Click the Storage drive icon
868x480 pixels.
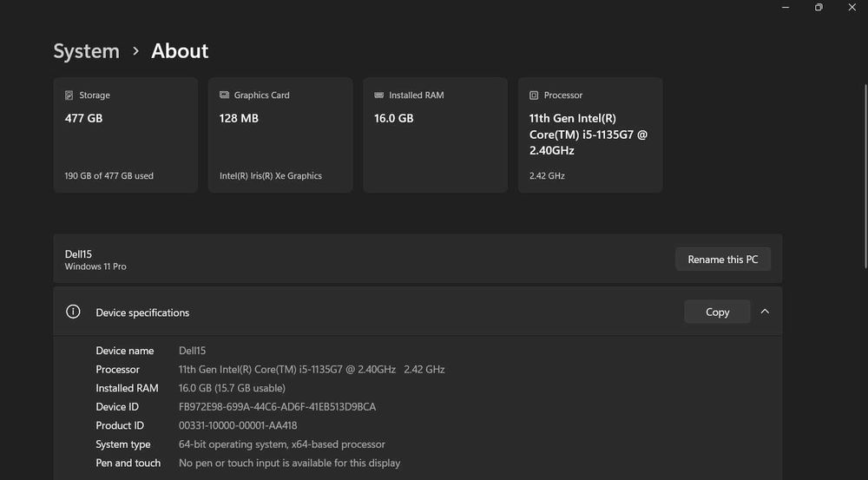[x=69, y=95]
